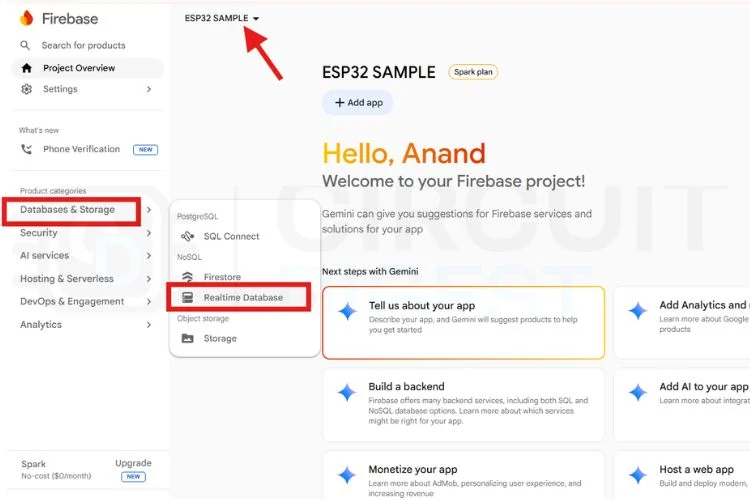Click NEW badge beside Phone Verification

coord(145,149)
